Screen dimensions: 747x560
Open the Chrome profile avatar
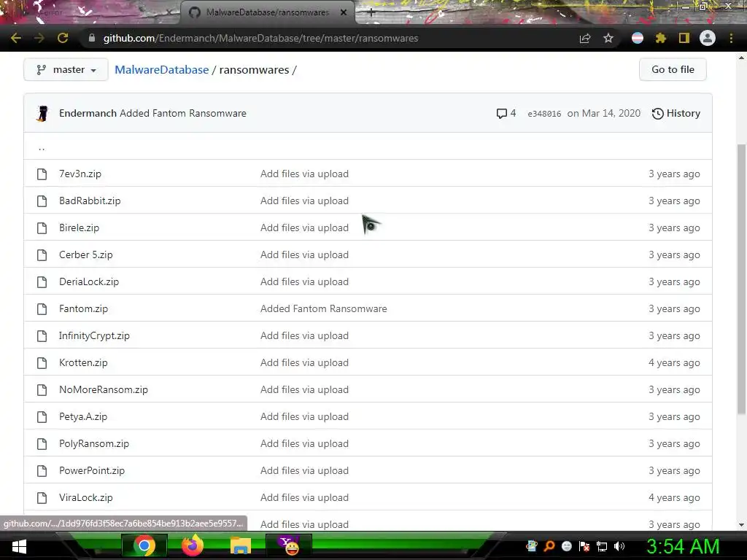click(x=708, y=38)
